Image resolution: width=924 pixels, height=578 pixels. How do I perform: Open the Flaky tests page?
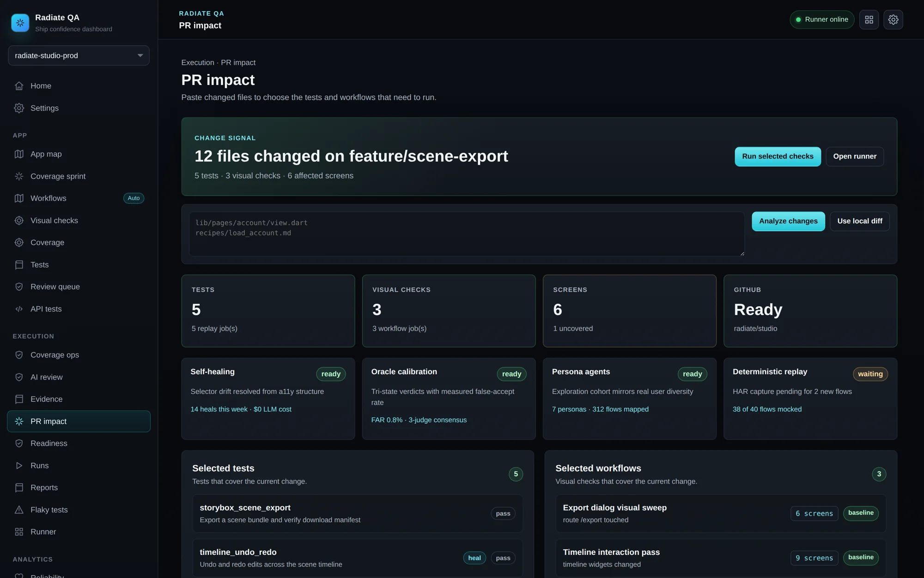tap(79, 510)
